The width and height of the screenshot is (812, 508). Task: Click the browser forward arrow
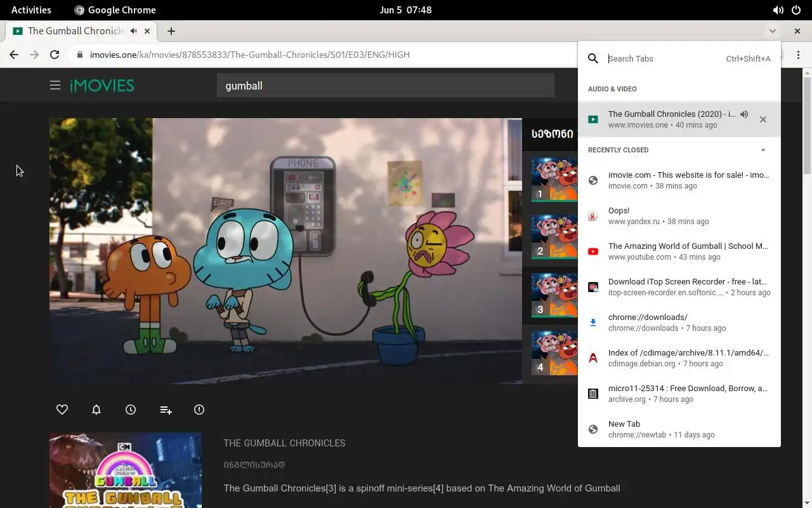coord(34,55)
